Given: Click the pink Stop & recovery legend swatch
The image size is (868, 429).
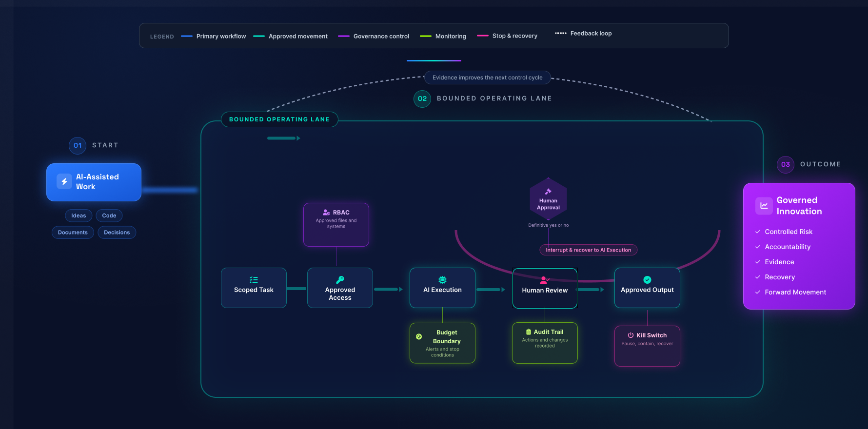Looking at the screenshot, I should pos(483,36).
